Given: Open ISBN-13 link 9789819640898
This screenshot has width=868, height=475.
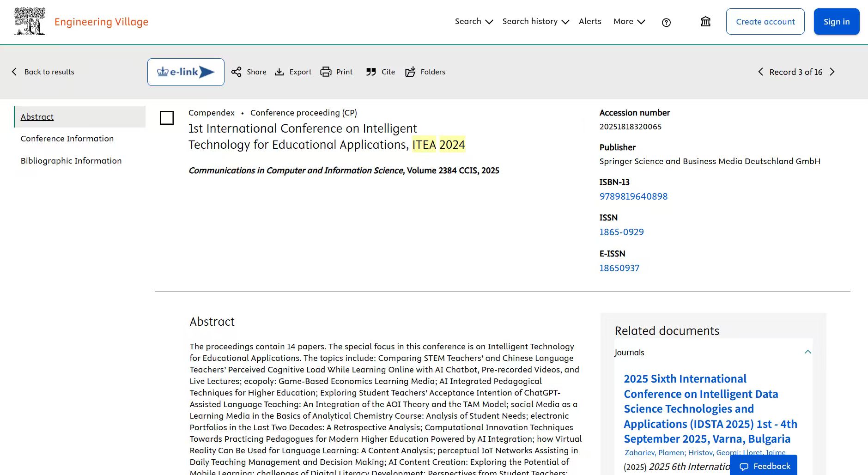Looking at the screenshot, I should coord(633,196).
